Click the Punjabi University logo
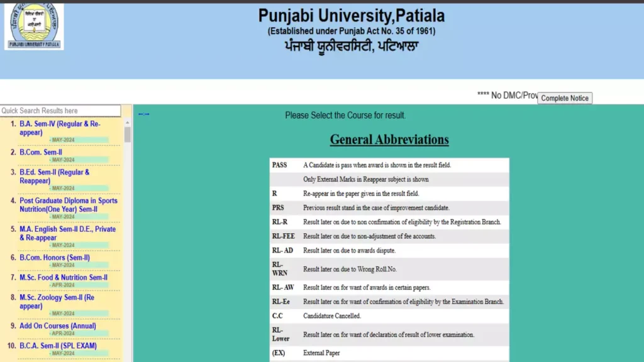This screenshot has height=362, width=644. coord(33,25)
